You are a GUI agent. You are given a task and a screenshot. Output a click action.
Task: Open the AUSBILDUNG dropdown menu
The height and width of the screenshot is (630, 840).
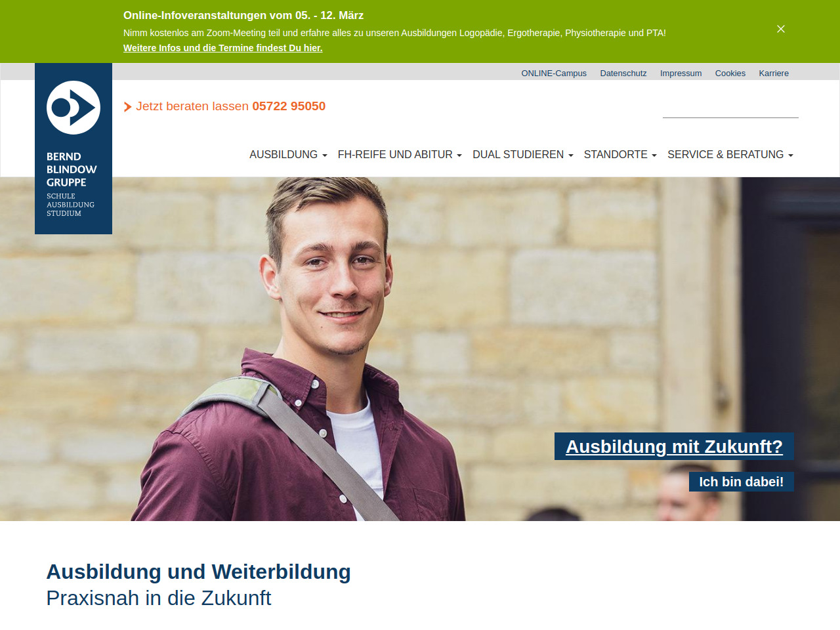[x=288, y=154]
